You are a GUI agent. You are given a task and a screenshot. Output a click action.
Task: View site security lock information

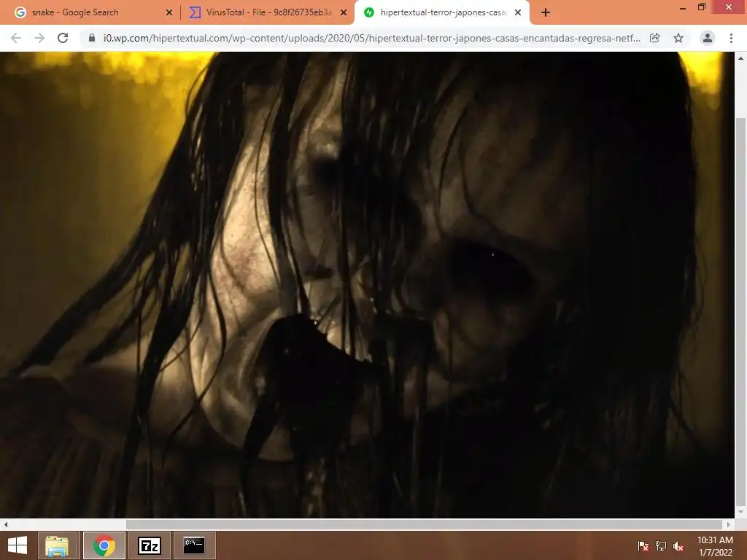(x=92, y=38)
